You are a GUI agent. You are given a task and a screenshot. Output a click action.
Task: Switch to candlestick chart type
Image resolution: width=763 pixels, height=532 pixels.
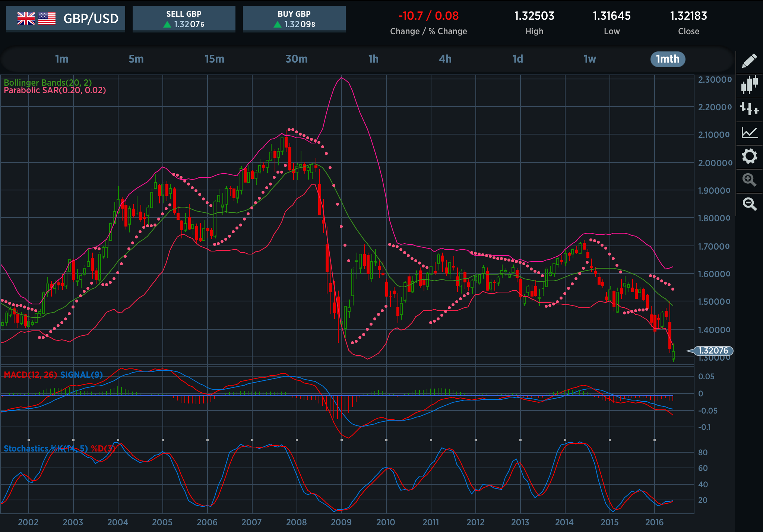click(750, 85)
